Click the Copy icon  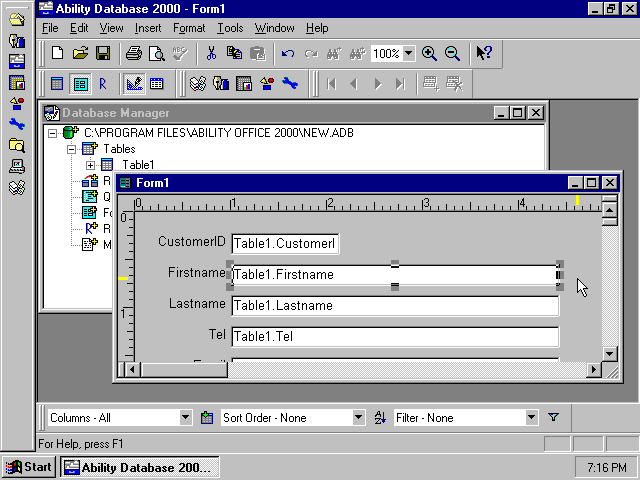coord(234,53)
